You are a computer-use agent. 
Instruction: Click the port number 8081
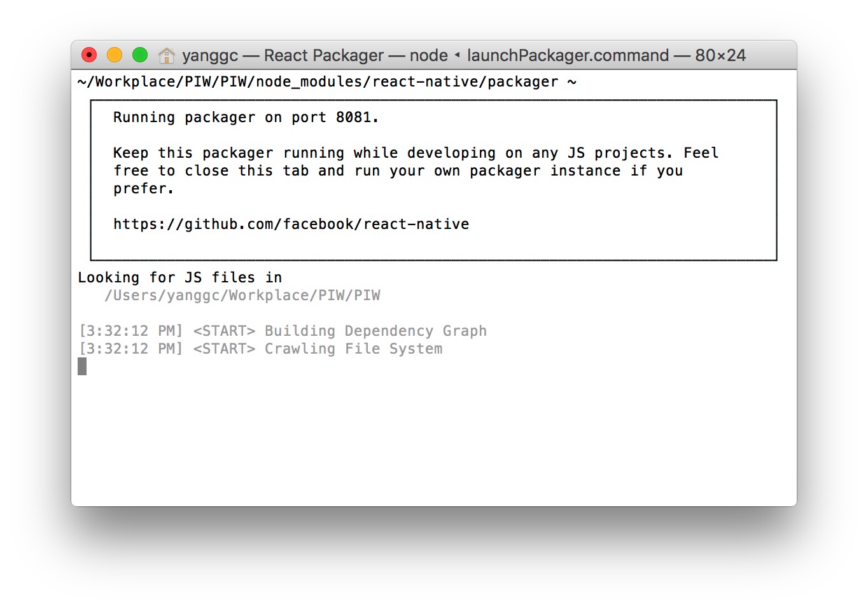(353, 118)
